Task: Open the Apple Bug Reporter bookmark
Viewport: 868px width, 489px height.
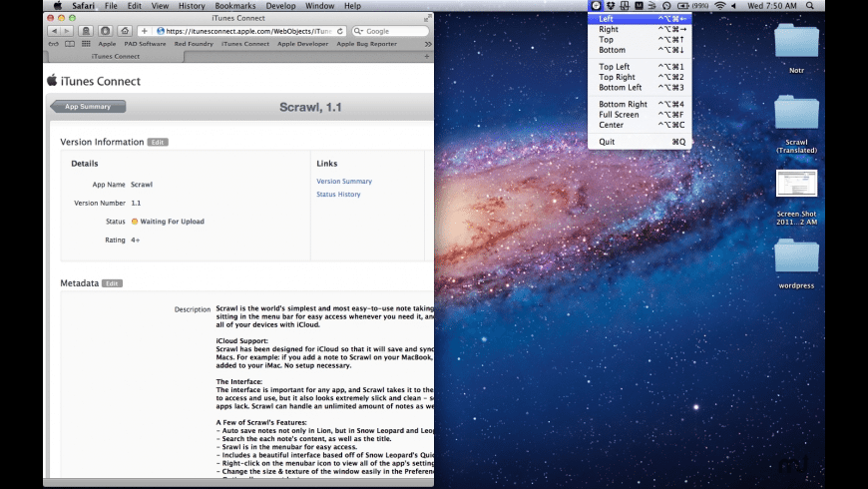Action: 366,44
